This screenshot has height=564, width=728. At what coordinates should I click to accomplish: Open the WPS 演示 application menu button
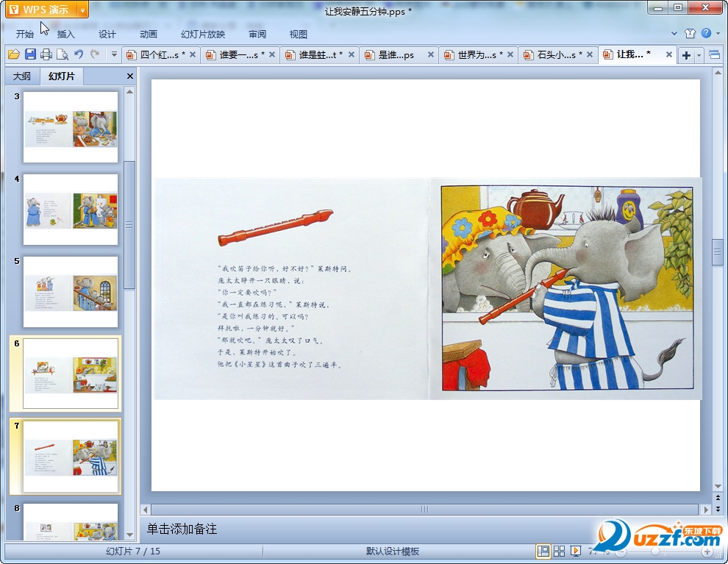41,10
